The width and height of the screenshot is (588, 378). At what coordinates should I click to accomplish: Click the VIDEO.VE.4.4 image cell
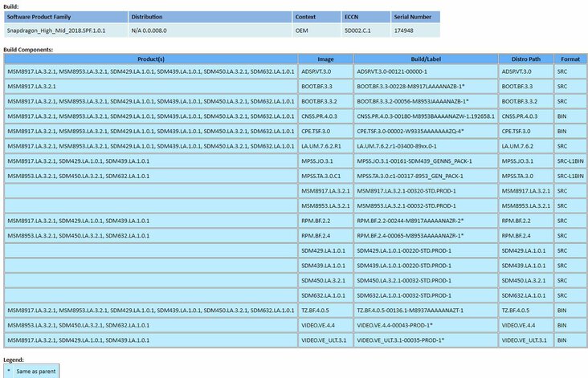pyautogui.click(x=325, y=326)
